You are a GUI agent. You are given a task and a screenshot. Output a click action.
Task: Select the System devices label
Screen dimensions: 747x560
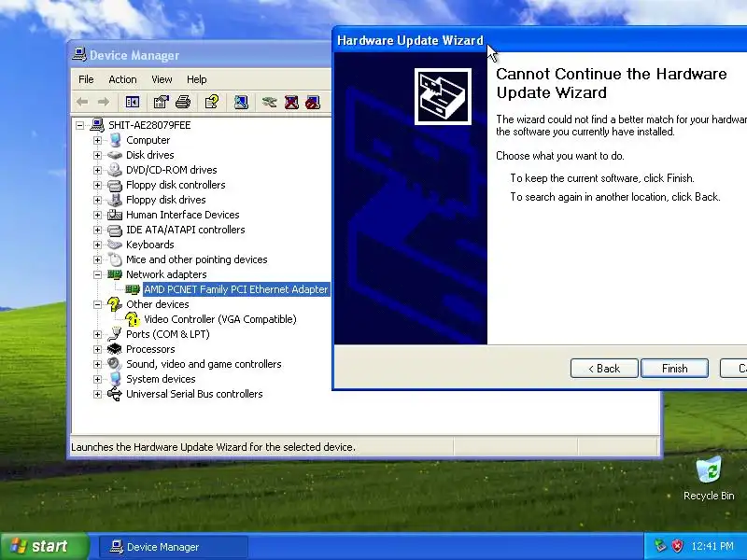click(161, 379)
